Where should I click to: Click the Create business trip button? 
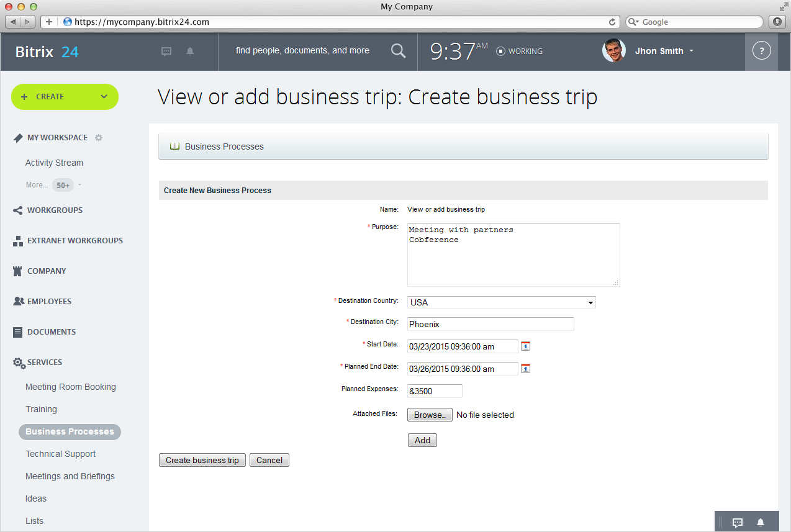[202, 460]
